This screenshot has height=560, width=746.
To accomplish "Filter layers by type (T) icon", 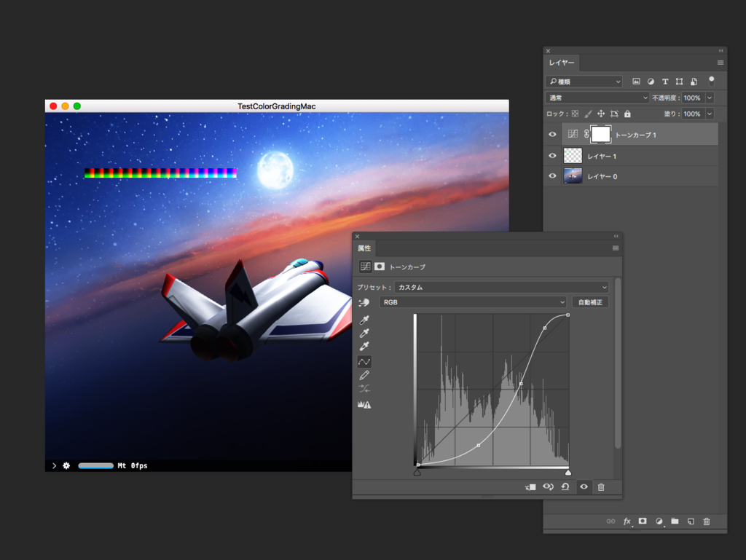I will (x=665, y=82).
